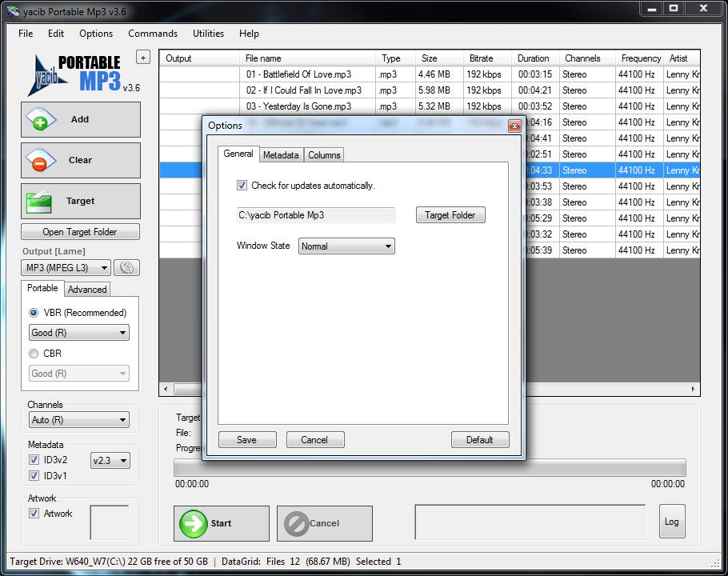Toggle the ID3v1 metadata checkbox
Screen dimensions: 728x576
coord(34,476)
